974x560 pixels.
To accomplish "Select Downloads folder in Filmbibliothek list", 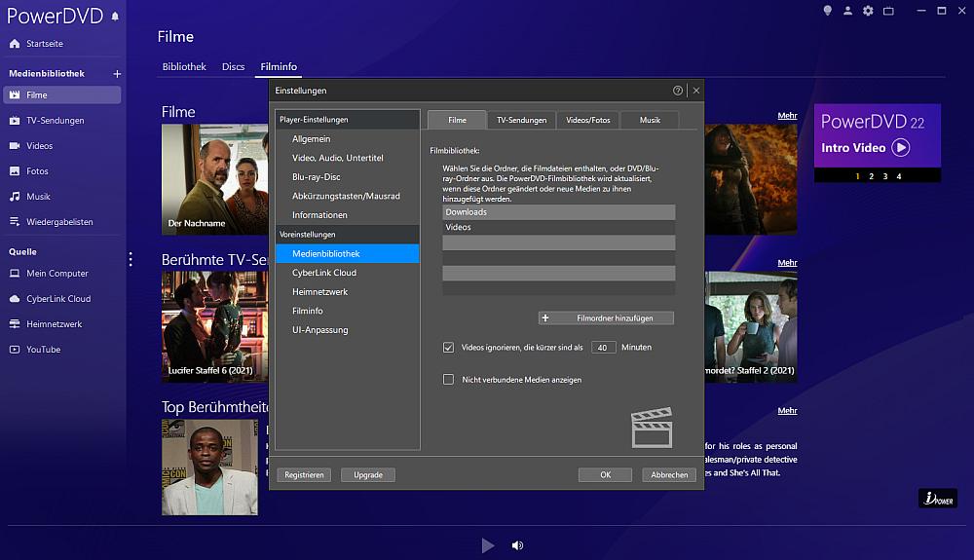I will point(558,212).
